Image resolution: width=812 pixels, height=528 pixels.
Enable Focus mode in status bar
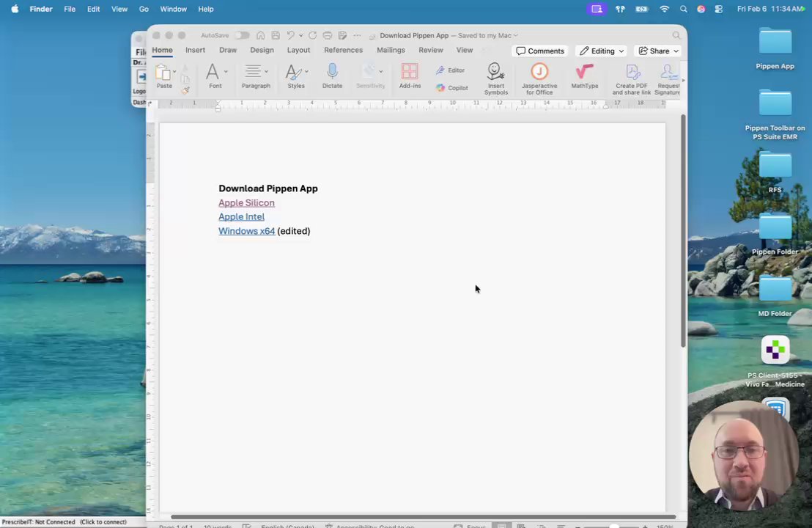coord(470,526)
